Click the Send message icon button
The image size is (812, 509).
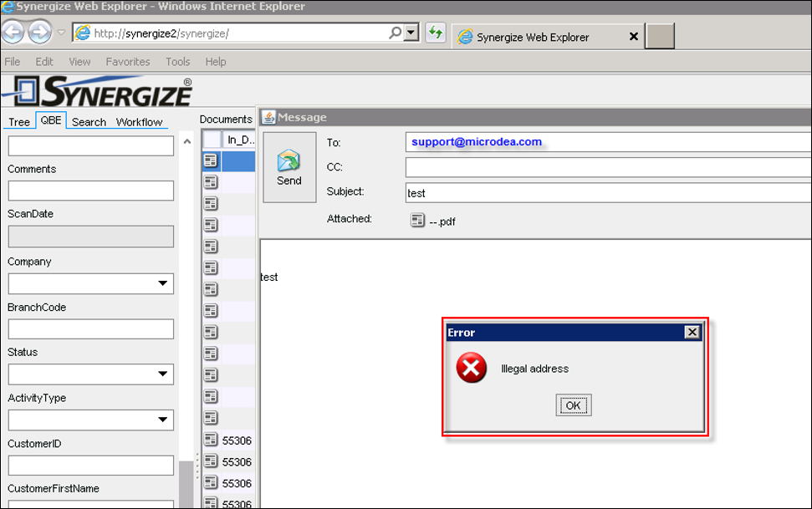click(x=289, y=166)
